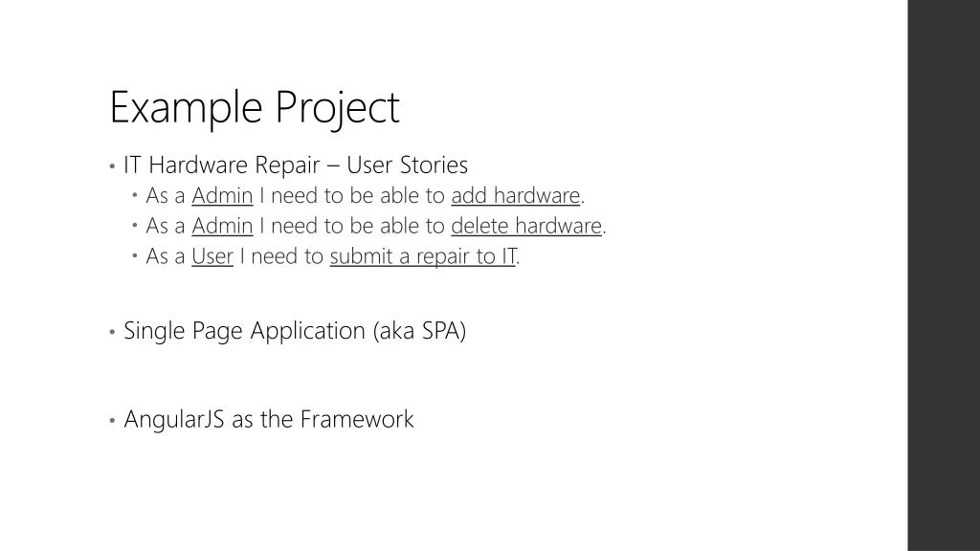Select the 'AngularJS as the Framework' bullet
The height and width of the screenshot is (551, 980).
[269, 419]
